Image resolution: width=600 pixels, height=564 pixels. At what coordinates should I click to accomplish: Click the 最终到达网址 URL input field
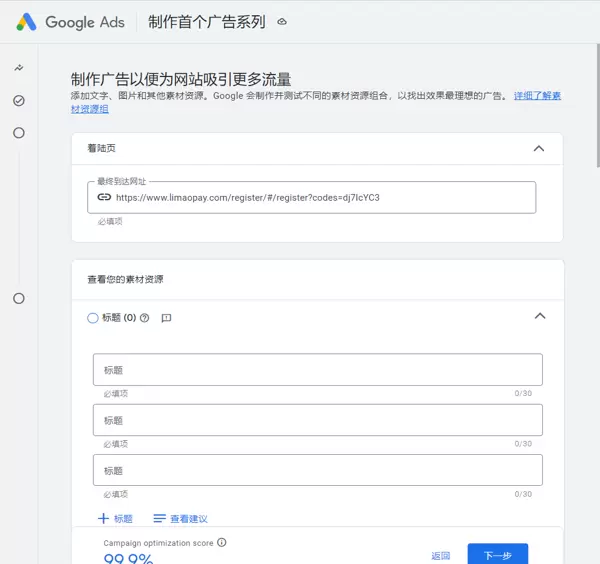(320, 198)
